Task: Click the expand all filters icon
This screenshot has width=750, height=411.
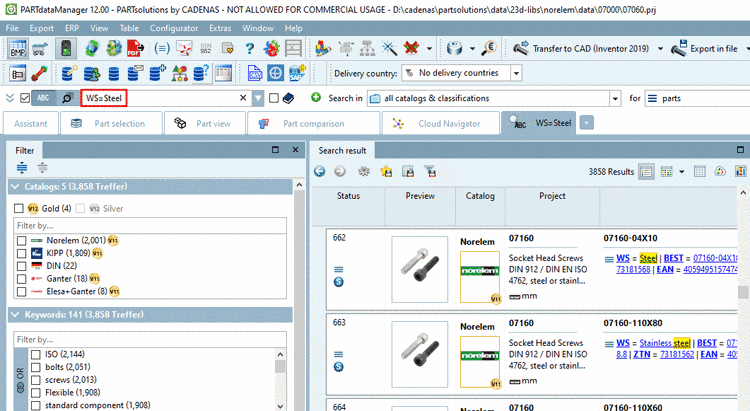Action: (x=22, y=167)
